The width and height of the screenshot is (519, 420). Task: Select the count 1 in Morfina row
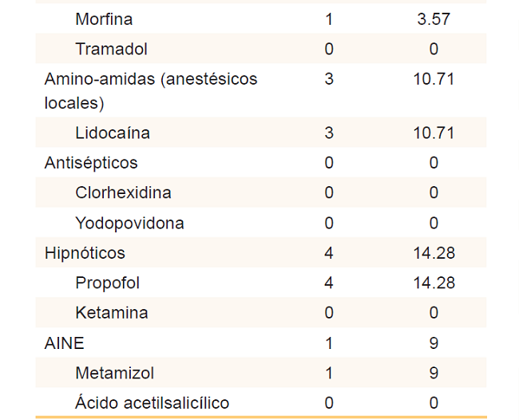pyautogui.click(x=329, y=18)
